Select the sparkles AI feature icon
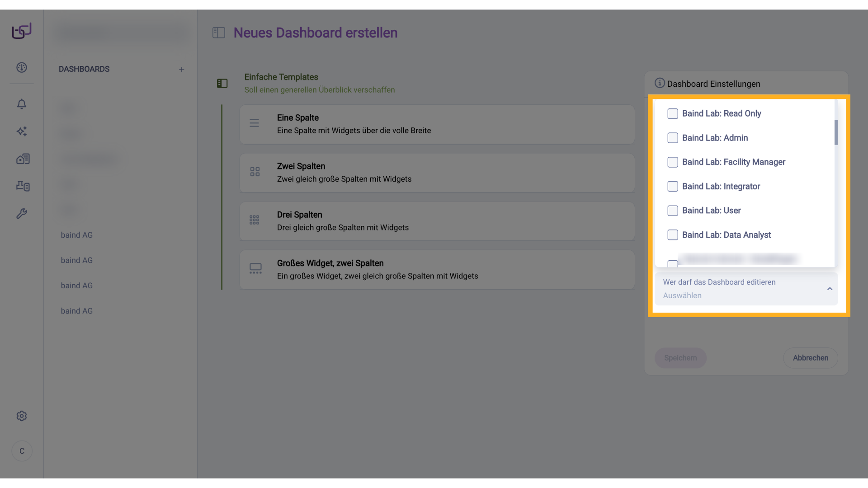Viewport: 868px width, 488px height. tap(22, 131)
